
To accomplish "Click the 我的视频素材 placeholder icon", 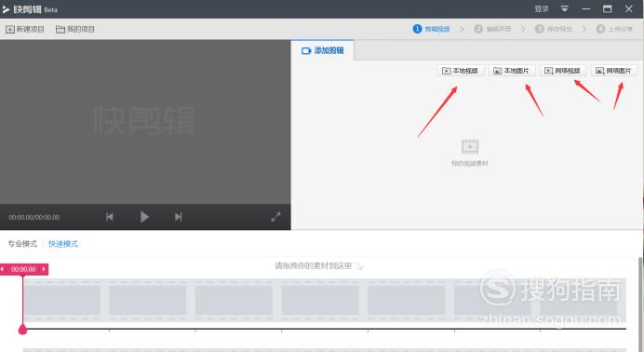I will (470, 146).
